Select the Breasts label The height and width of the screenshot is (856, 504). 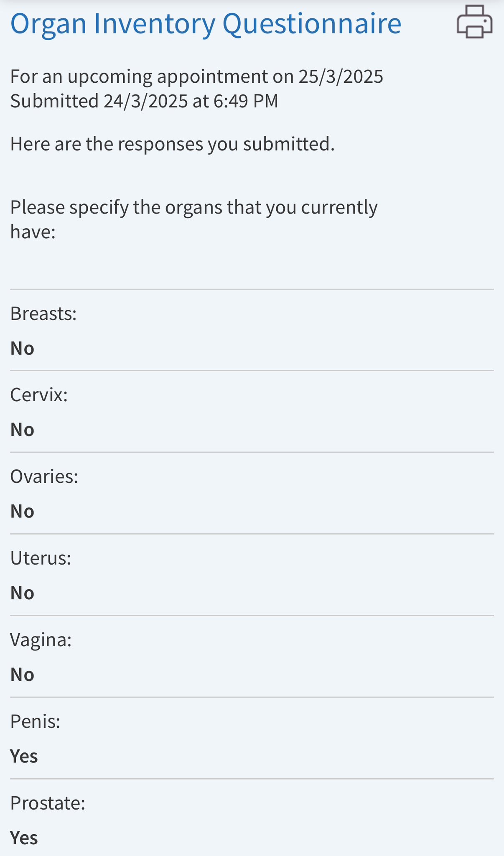pos(43,313)
